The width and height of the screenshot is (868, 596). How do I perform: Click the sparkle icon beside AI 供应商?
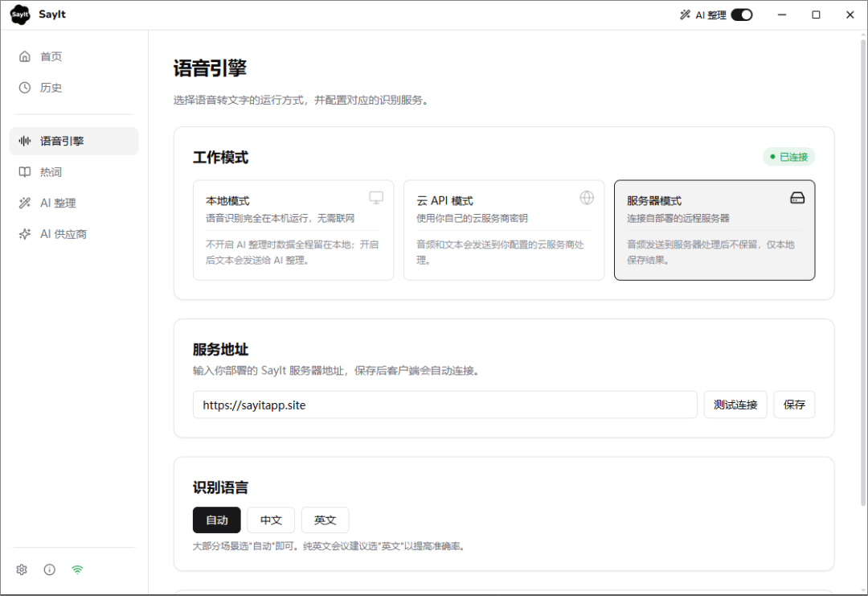[x=25, y=234]
